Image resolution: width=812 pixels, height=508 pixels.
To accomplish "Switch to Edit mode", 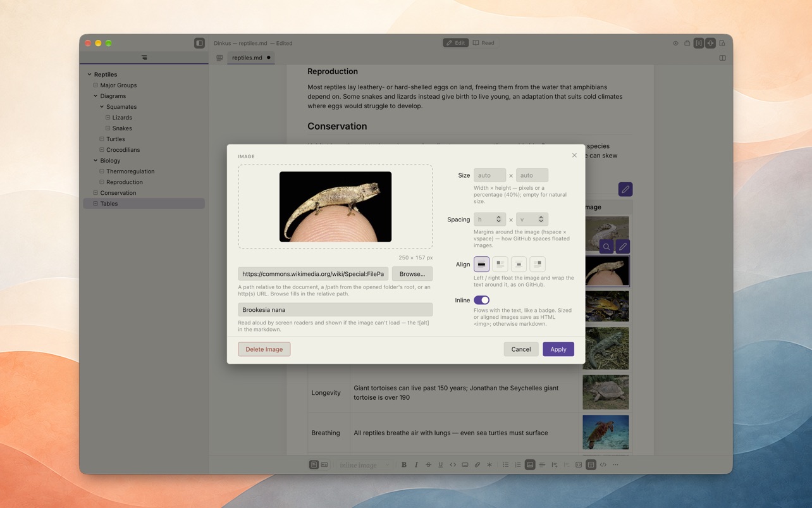I will [x=455, y=43].
